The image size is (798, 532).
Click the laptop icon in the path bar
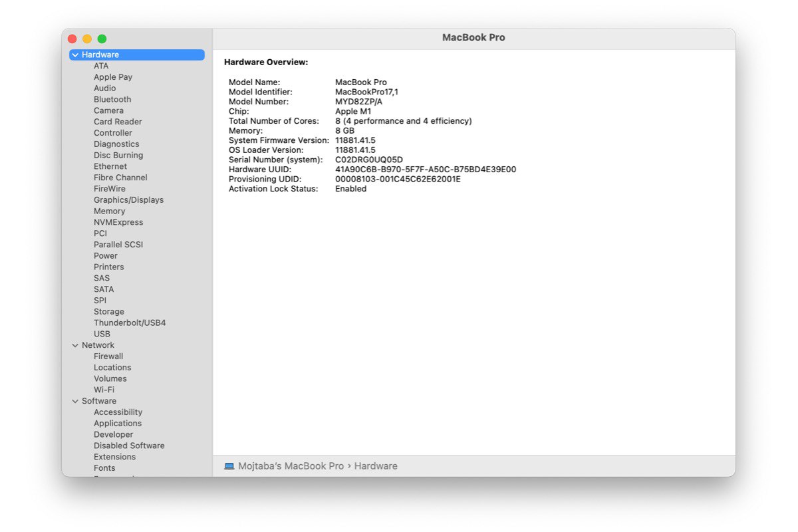click(x=229, y=466)
